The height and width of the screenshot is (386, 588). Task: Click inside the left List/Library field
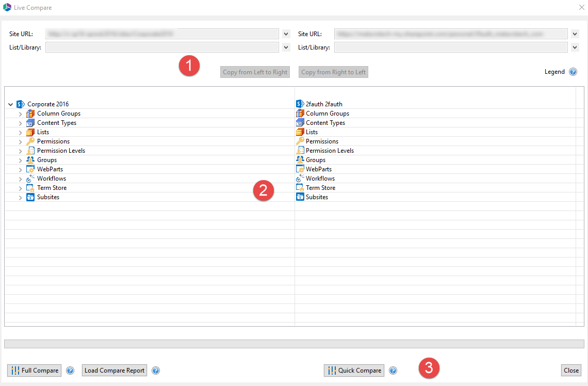click(x=162, y=47)
